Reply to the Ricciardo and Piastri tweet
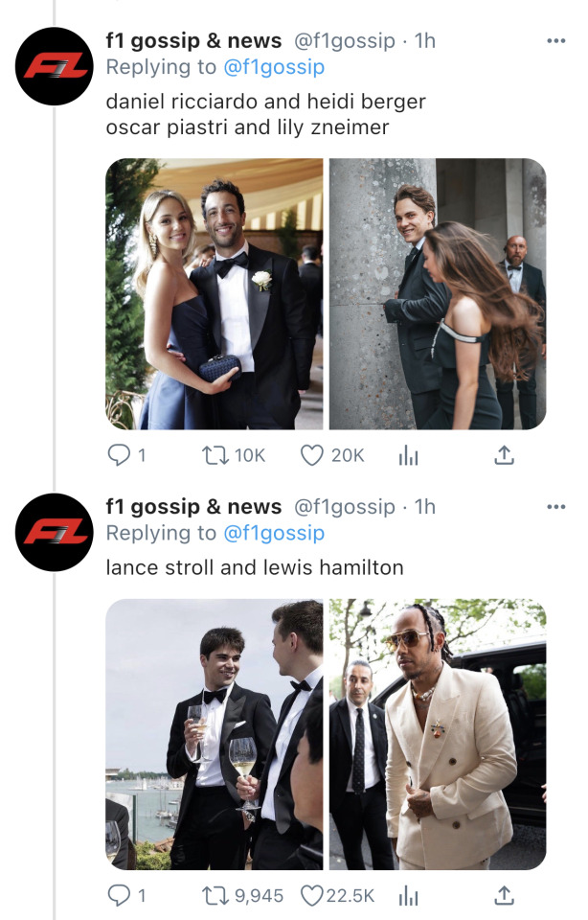The height and width of the screenshot is (920, 588). (x=117, y=455)
